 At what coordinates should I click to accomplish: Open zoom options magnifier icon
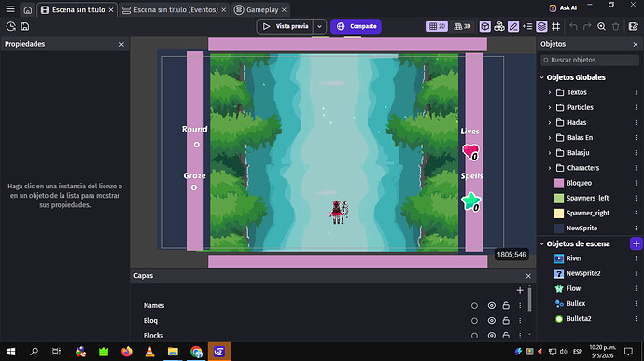[601, 26]
